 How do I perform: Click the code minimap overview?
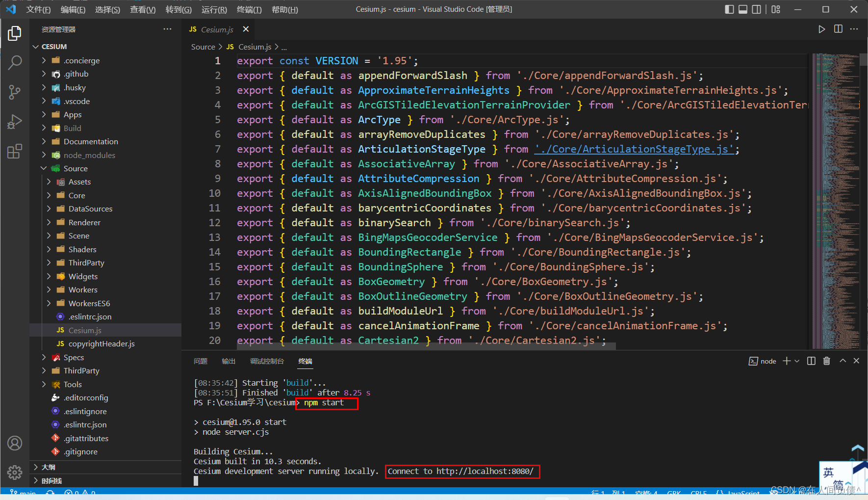click(x=835, y=201)
